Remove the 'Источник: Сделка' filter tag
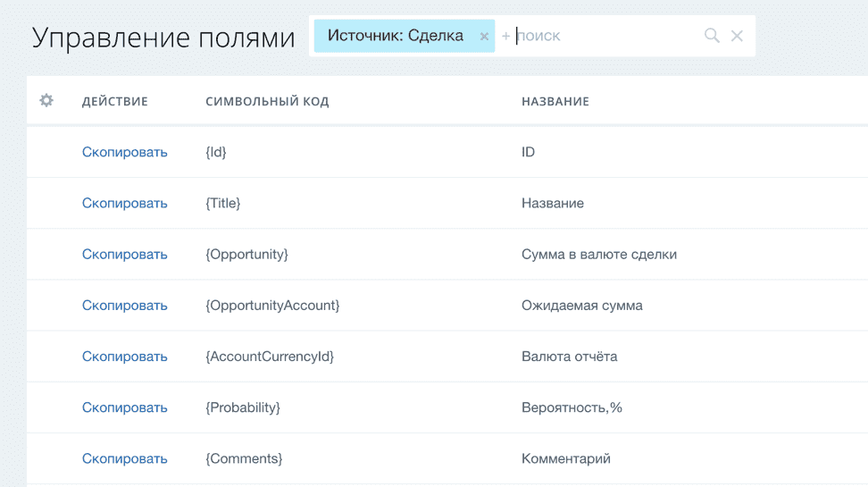The image size is (868, 487). click(484, 37)
